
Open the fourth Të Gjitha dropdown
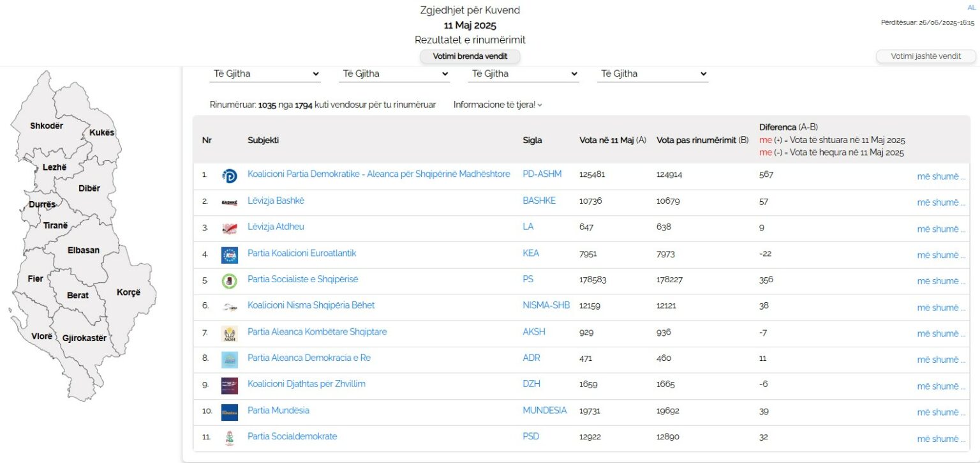coord(652,74)
